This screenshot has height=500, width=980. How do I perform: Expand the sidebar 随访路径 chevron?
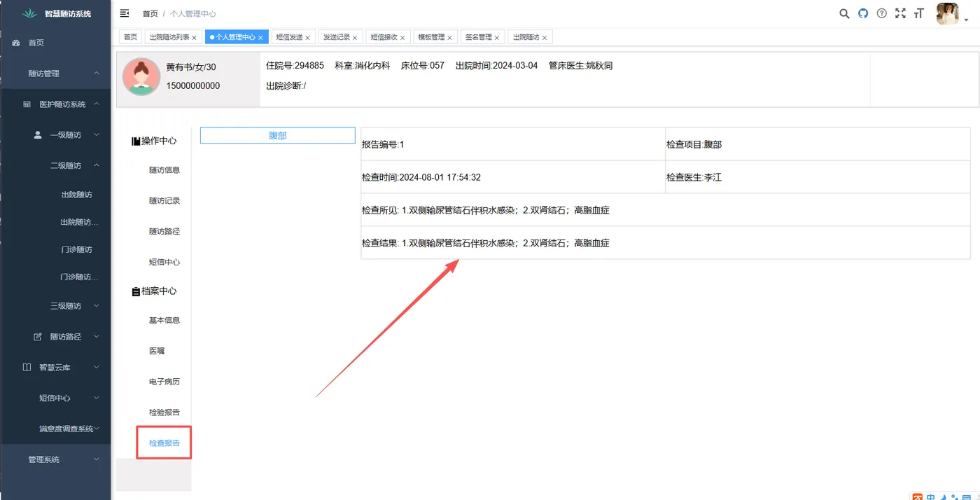pos(96,337)
